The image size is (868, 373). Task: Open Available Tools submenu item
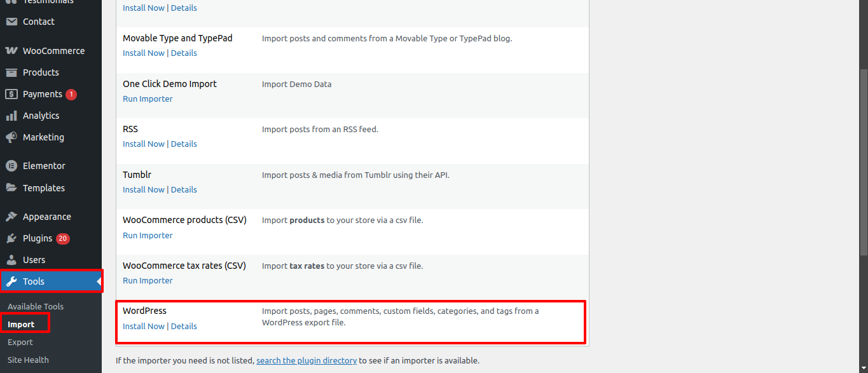(x=36, y=306)
